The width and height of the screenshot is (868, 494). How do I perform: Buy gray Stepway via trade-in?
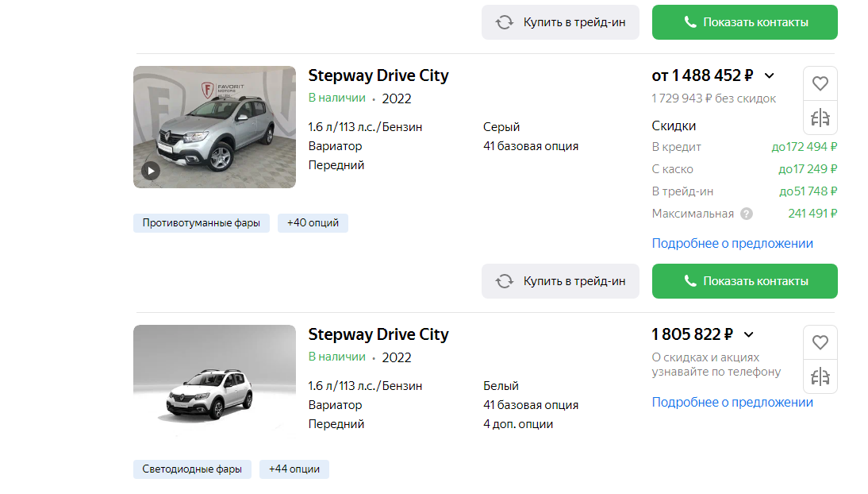click(560, 281)
